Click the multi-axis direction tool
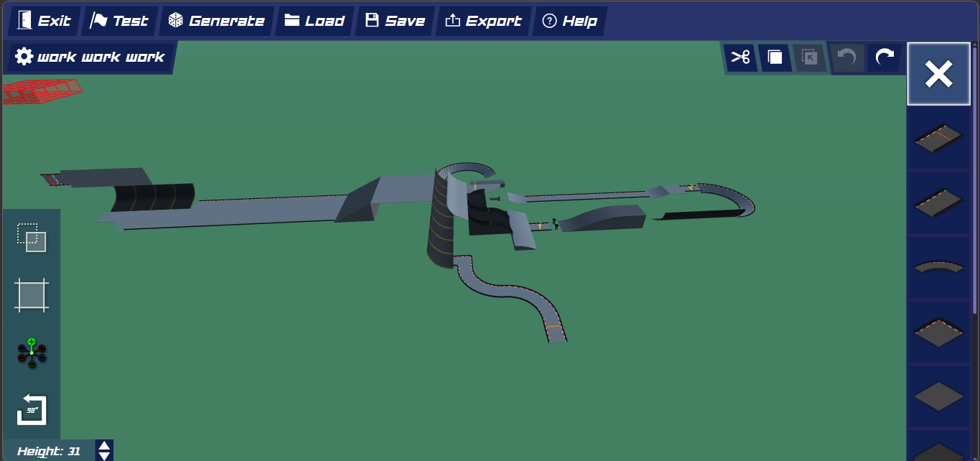Viewport: 980px width, 461px height. [32, 353]
